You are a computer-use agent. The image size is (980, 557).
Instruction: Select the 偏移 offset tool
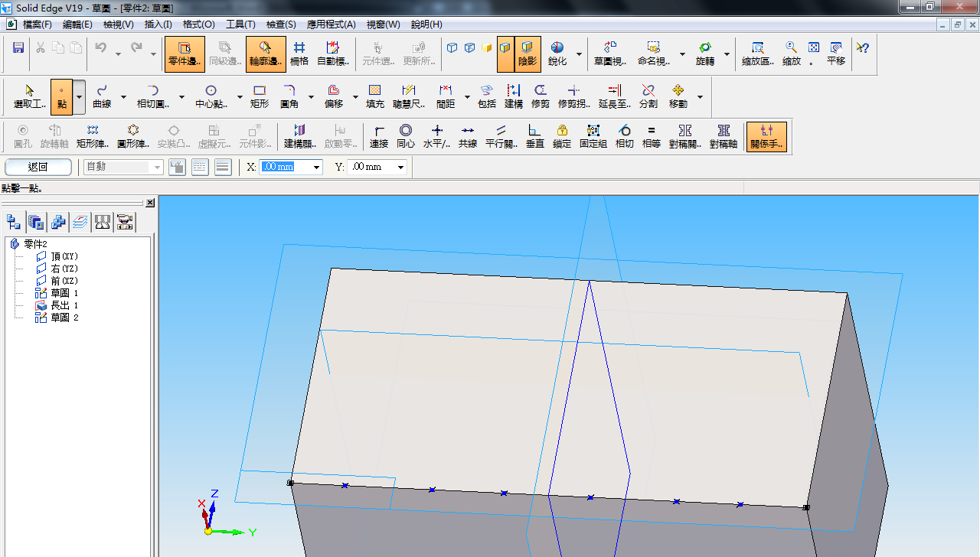coord(334,96)
